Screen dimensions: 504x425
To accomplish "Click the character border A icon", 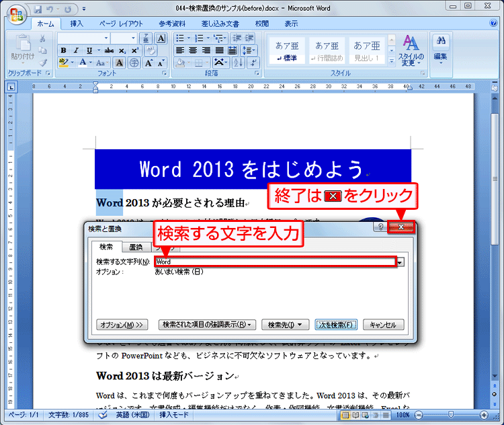I will click(161, 38).
